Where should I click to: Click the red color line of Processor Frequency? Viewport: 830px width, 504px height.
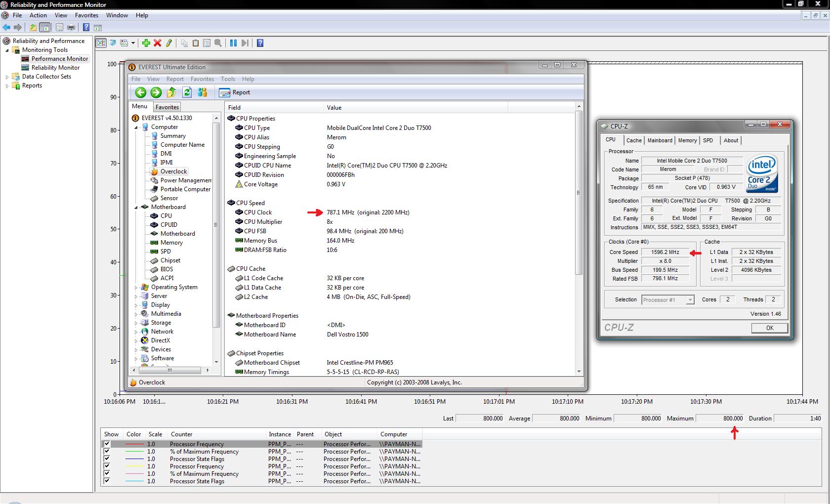coord(134,444)
